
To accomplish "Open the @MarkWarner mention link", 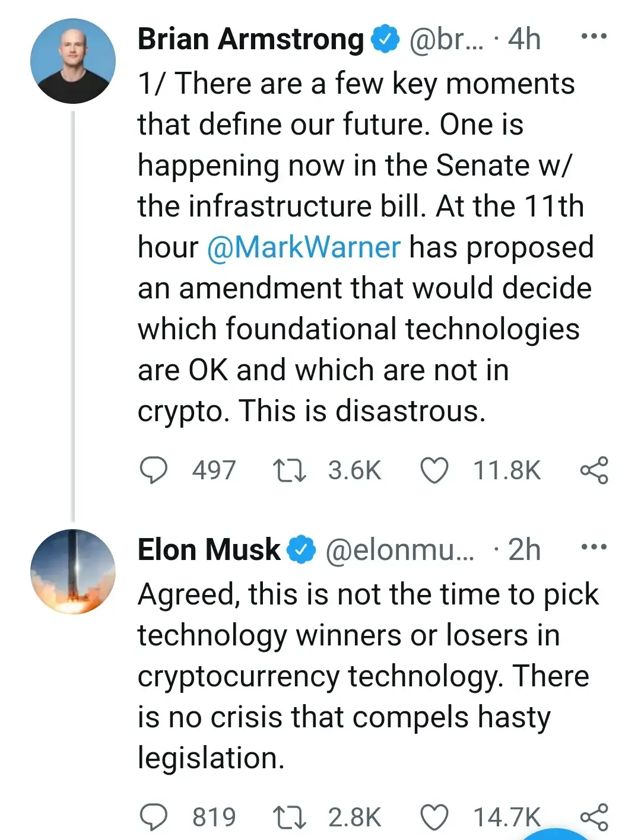I will tap(303, 247).
